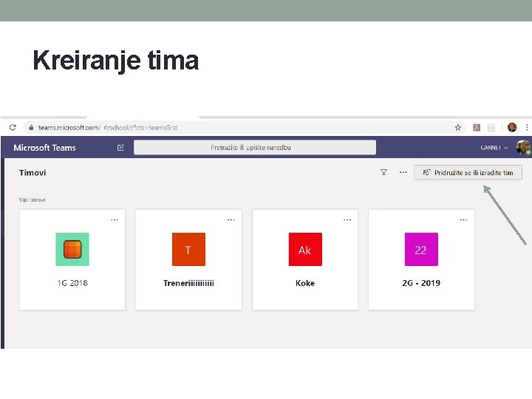Open the 1G 2018 team avatar
Screen dimensions: 532x399
point(72,250)
